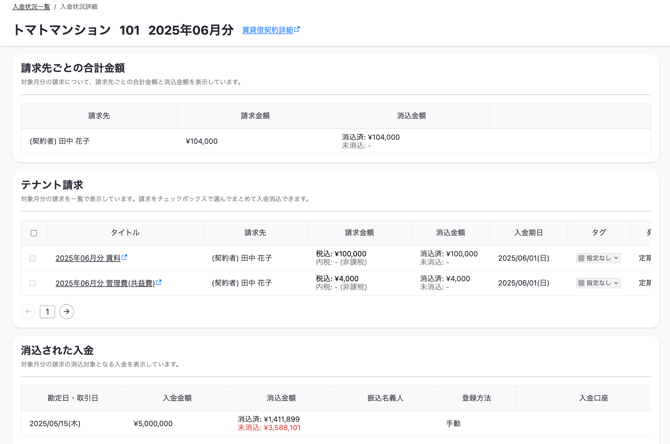Click 消込済: ¥100,000 in the 賃料 row
The width and height of the screenshot is (670, 444).
pos(449,254)
